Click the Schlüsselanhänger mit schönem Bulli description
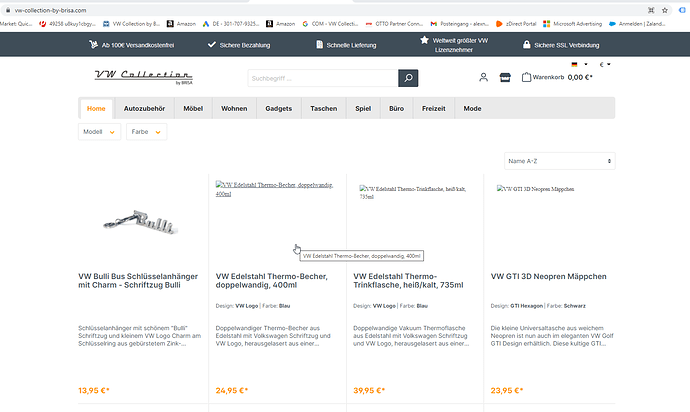This screenshot has width=690, height=412. coord(139,335)
